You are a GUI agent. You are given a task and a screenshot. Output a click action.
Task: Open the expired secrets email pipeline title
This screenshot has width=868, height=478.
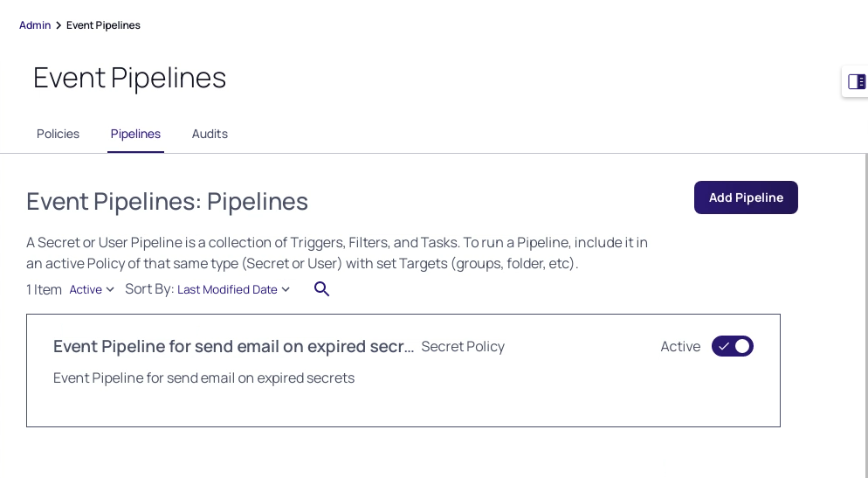pos(233,346)
